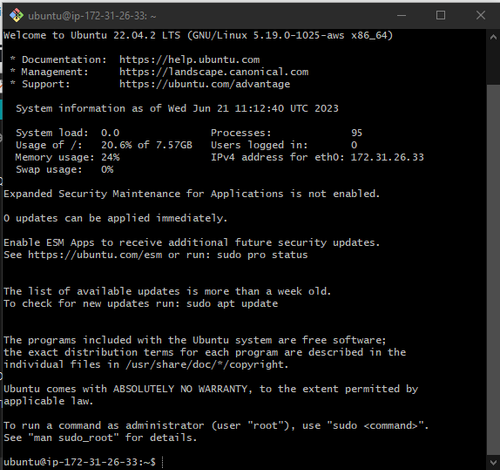Click the https://ubuntu.com/esm URL
Screen dimensions: 500x470
tap(95, 255)
